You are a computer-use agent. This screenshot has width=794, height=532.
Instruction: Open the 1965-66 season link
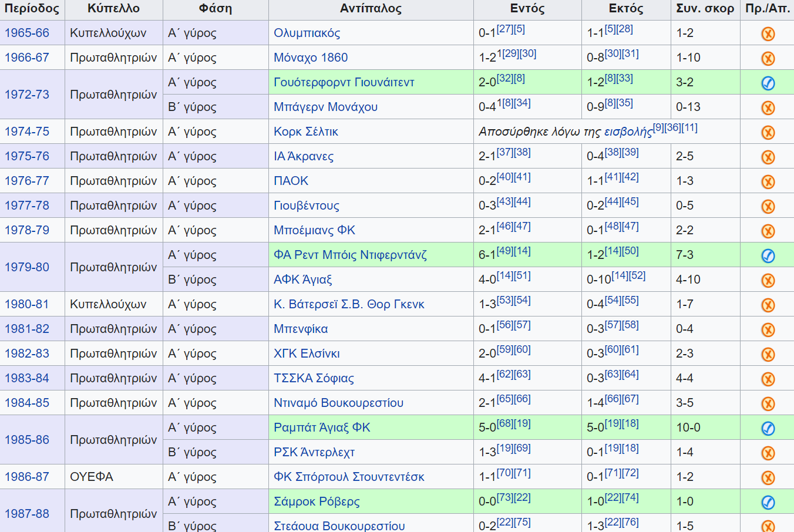click(27, 33)
